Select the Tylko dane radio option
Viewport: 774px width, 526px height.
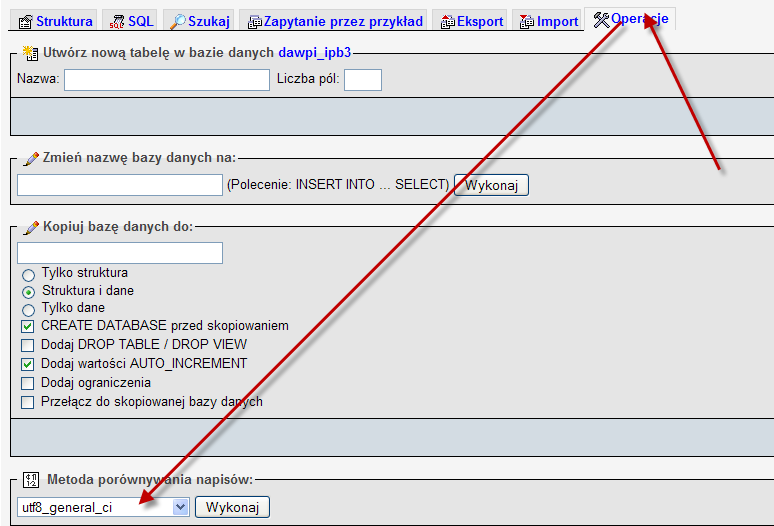tap(28, 310)
